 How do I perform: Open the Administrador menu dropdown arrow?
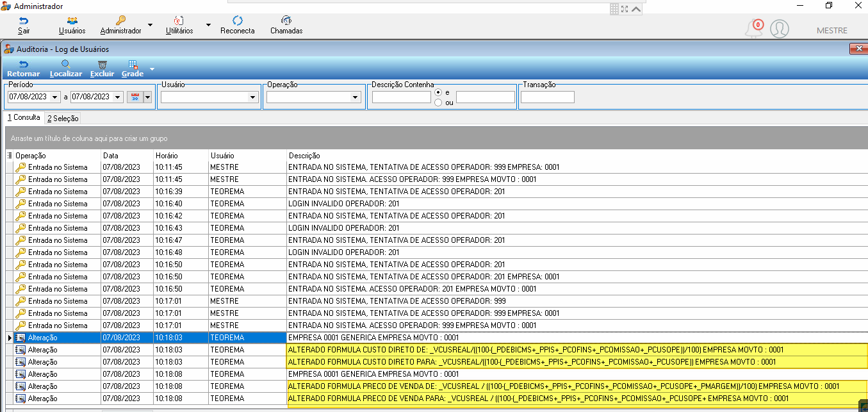click(150, 25)
